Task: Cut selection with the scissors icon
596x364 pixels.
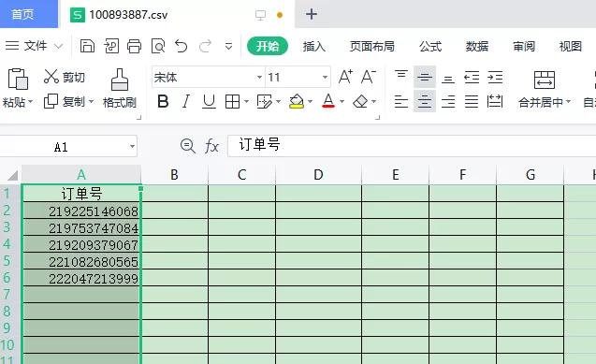Action: pyautogui.click(x=51, y=77)
